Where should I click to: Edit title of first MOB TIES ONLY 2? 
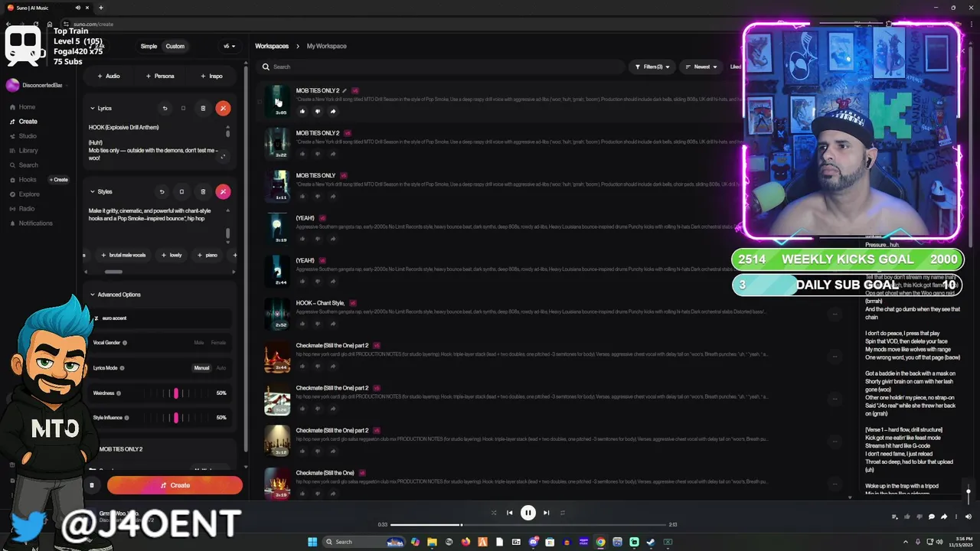(345, 90)
